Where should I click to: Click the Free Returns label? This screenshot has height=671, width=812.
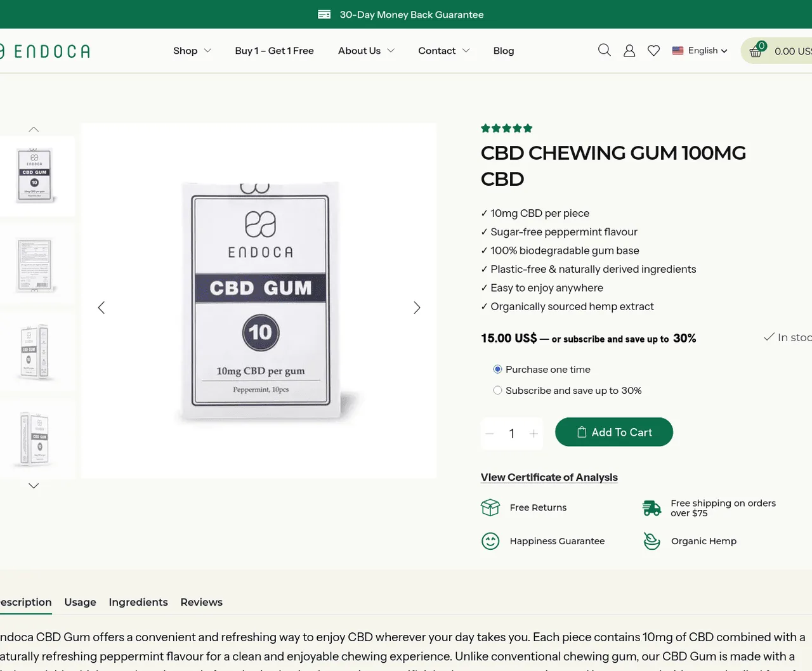(538, 507)
